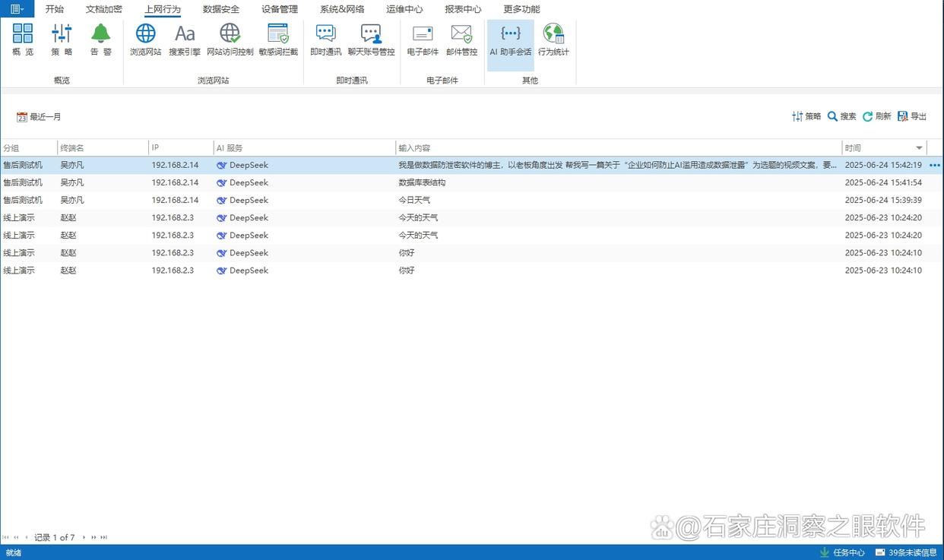Open the 39条未读信息 notification

pyautogui.click(x=907, y=552)
